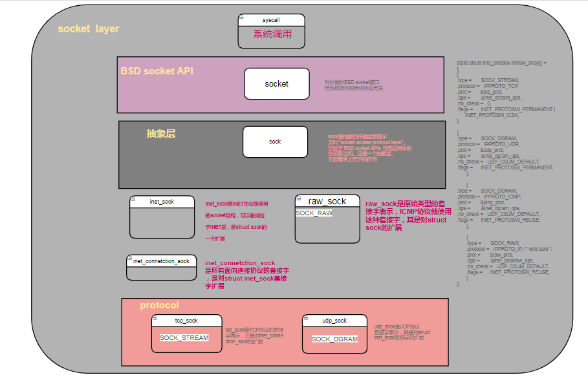Select the '.protocol = IPPROTO_UDP,' code line
This screenshot has width=588, height=384.
(488, 144)
